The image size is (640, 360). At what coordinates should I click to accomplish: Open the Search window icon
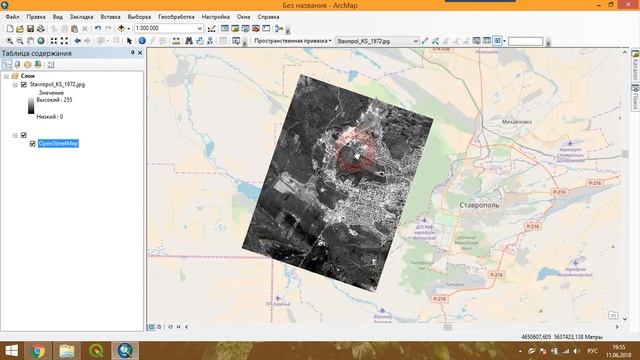point(245,29)
